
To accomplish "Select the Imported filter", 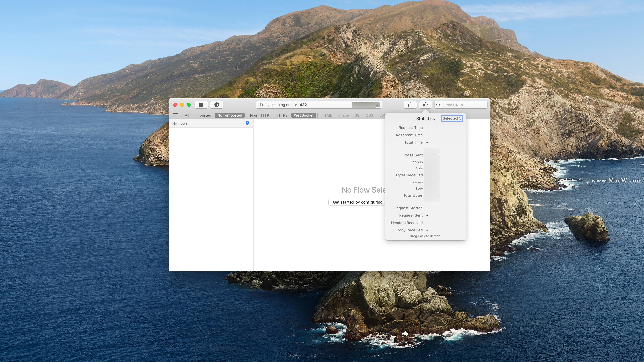I will tap(203, 115).
